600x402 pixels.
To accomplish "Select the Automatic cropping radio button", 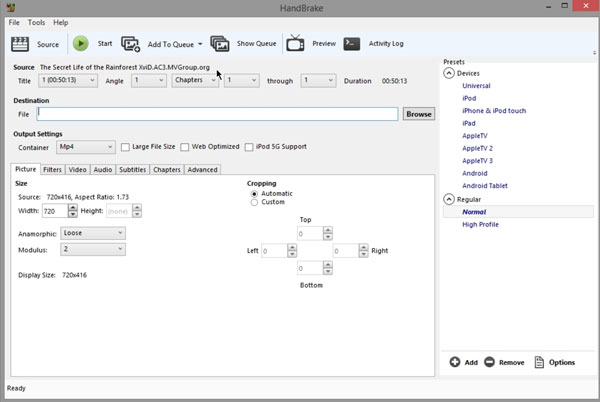I will 254,194.
